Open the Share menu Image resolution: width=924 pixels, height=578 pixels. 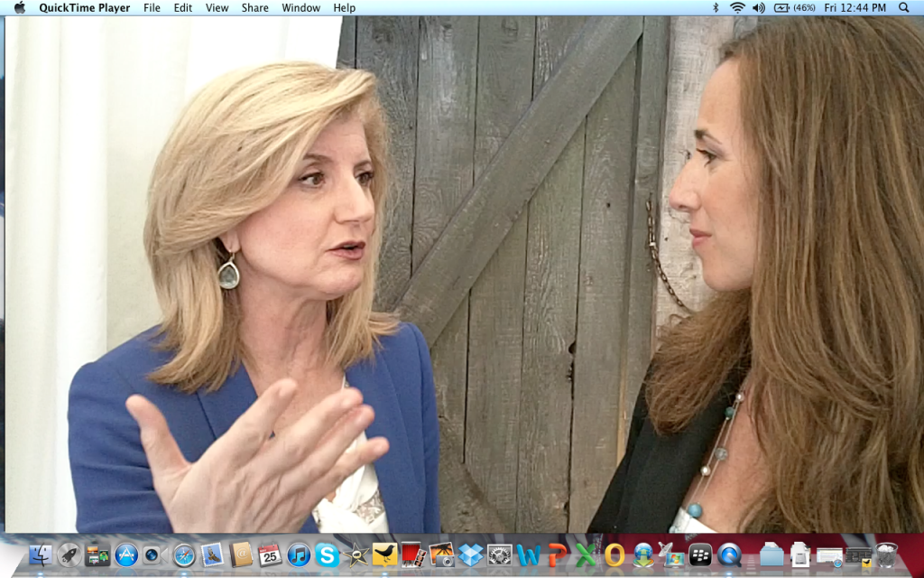[254, 7]
